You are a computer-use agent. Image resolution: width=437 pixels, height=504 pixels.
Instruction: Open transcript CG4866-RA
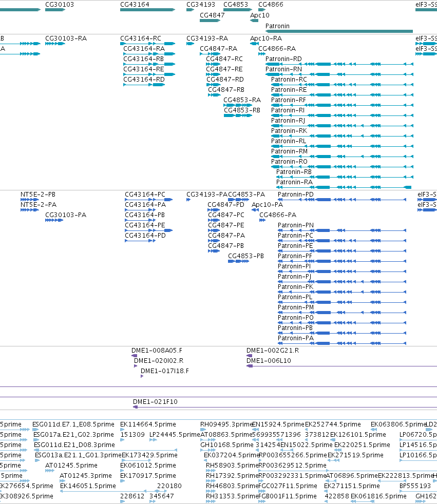[277, 49]
